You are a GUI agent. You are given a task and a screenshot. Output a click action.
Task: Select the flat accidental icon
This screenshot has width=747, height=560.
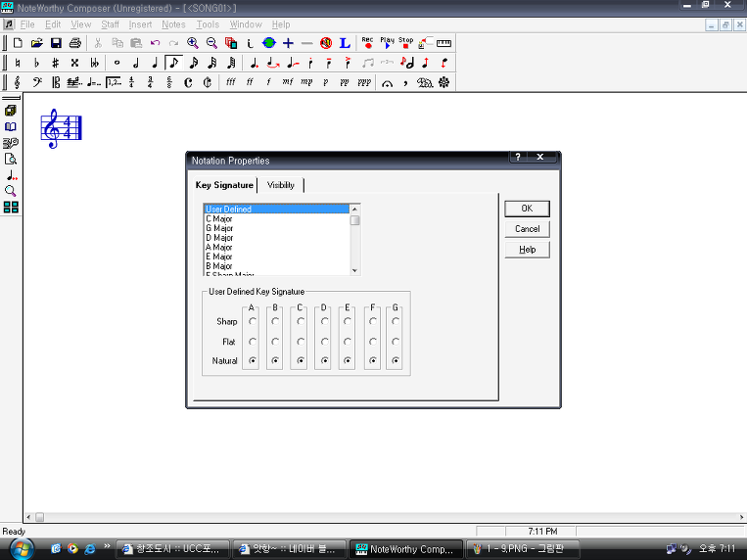[x=36, y=63]
